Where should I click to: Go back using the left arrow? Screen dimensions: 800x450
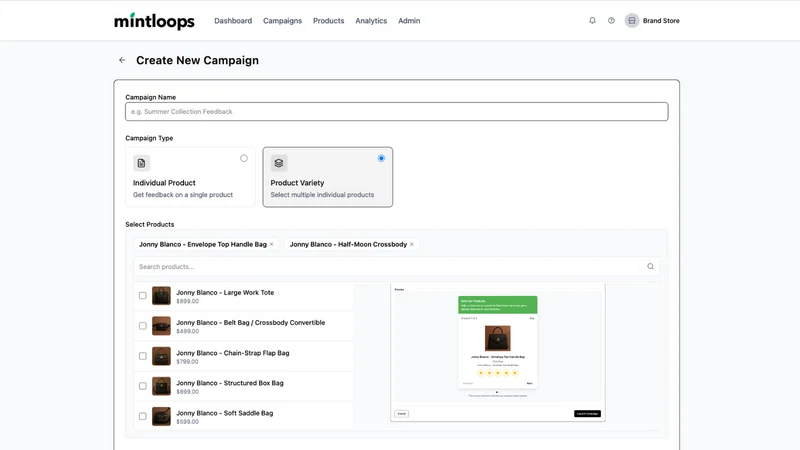click(122, 60)
